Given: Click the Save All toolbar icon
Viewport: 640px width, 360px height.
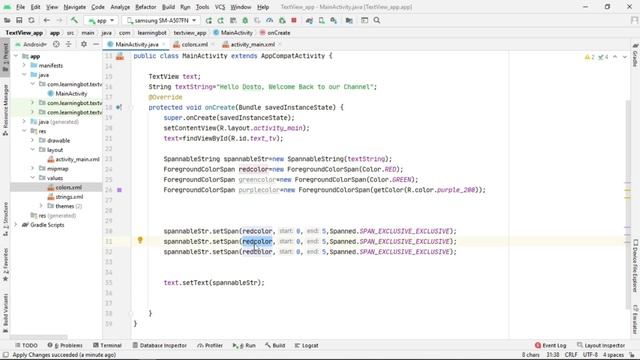Looking at the screenshot, I should [x=19, y=20].
